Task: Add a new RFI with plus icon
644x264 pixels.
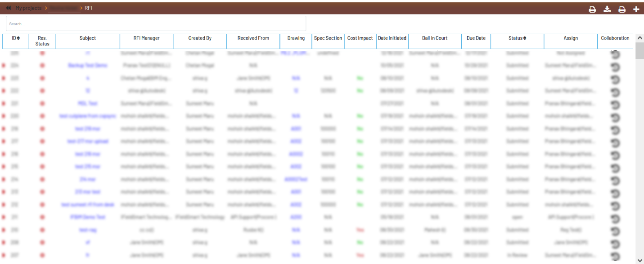Action: [636, 9]
